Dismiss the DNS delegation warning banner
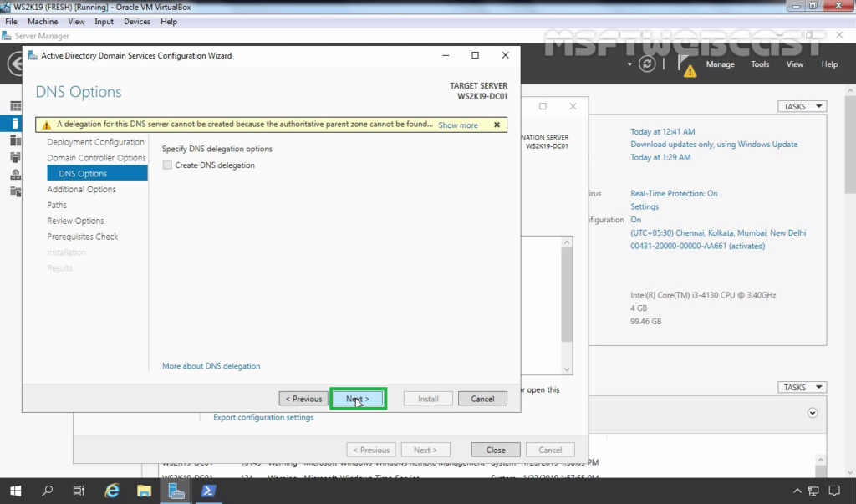Screen dimensions: 856x504 [497, 125]
